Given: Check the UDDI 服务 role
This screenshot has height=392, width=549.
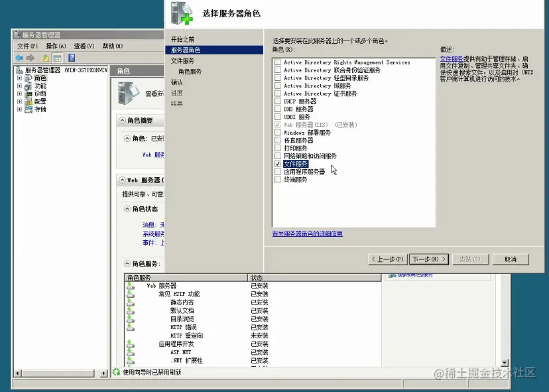Looking at the screenshot, I should coord(278,117).
